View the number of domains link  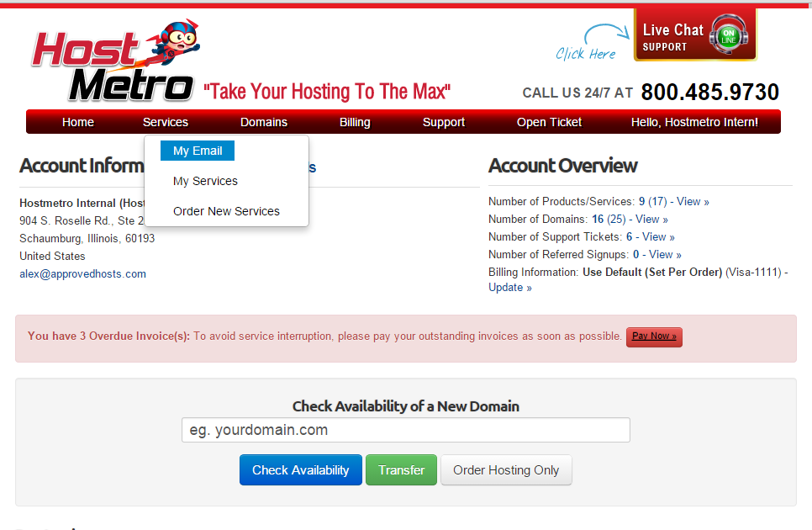click(x=651, y=219)
